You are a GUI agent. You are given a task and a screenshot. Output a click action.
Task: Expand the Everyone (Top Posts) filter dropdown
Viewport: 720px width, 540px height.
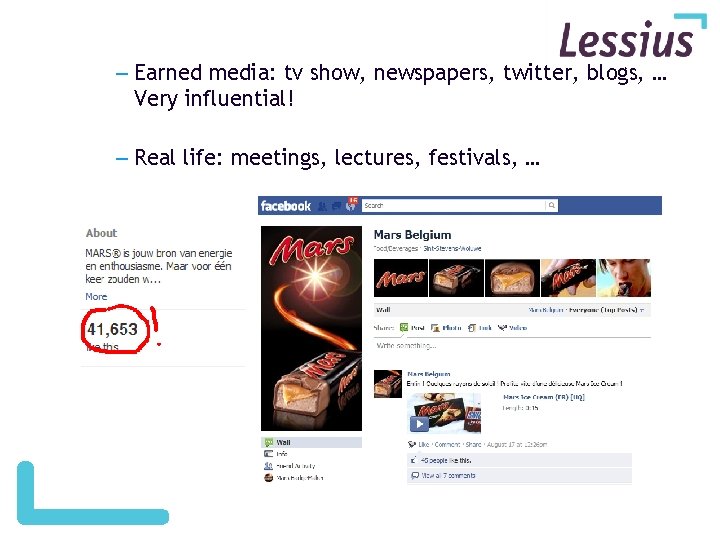[x=607, y=310]
